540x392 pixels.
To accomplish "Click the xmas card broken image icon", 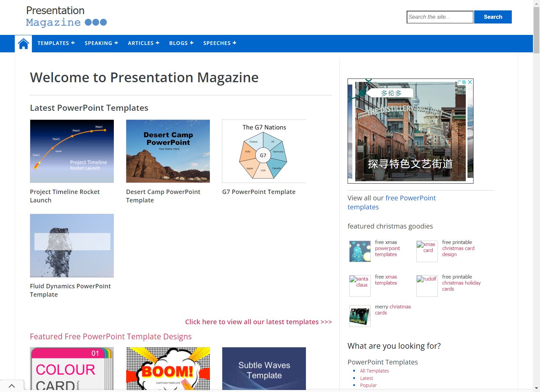I will pos(427,251).
